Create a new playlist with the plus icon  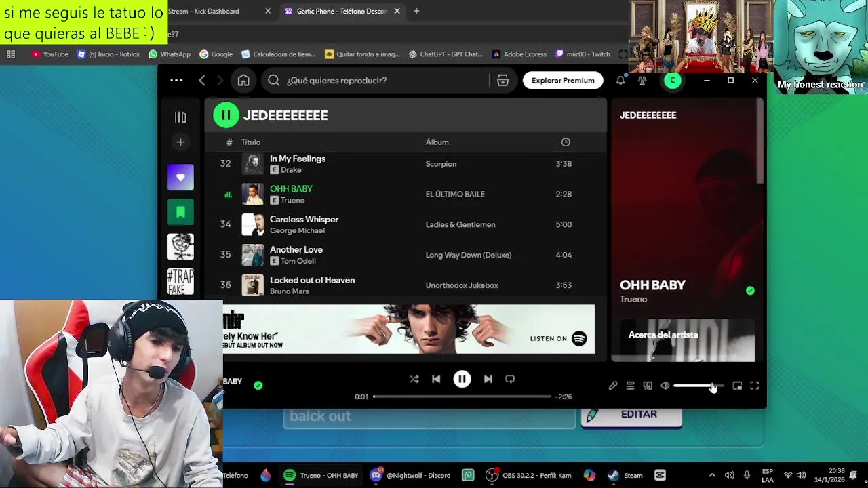coord(180,142)
